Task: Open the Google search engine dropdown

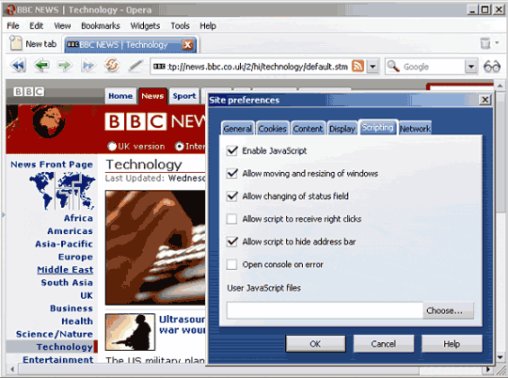Action: click(471, 67)
